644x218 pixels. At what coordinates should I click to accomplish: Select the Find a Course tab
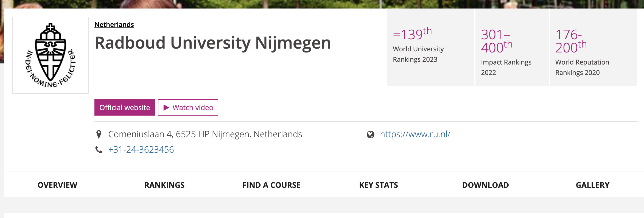pos(271,185)
